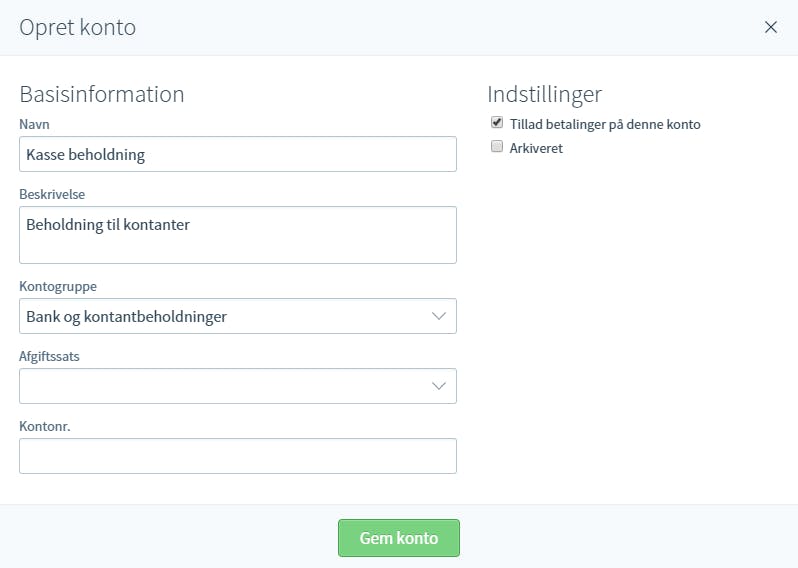Click the Navn field label
Screen dimensions: 798x568
(x=34, y=124)
